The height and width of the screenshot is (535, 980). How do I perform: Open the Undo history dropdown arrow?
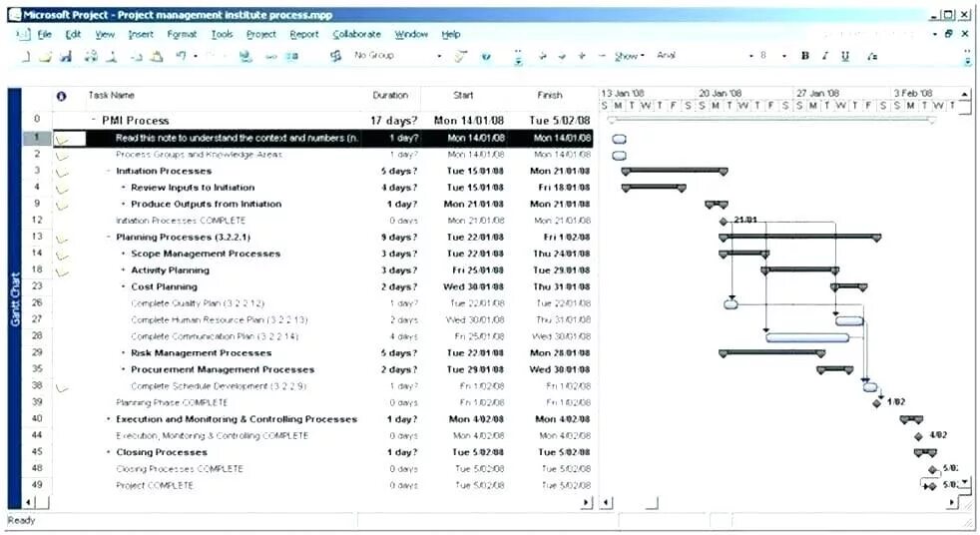(x=195, y=56)
